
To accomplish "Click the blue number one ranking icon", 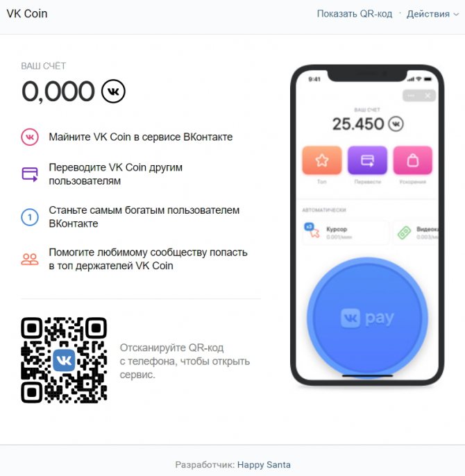I will coord(30,217).
